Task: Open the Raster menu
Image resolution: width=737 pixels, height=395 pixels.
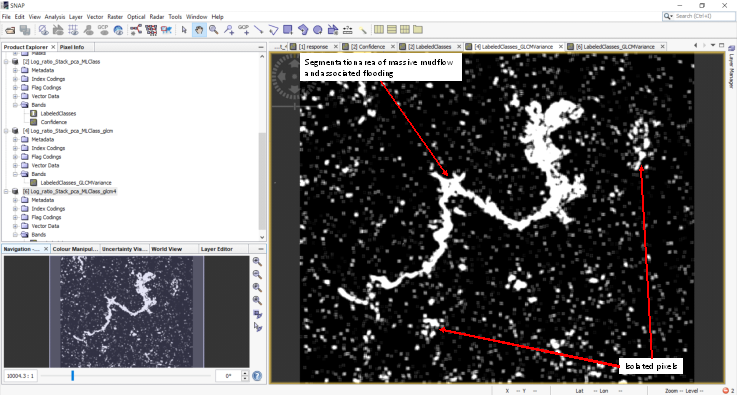Action: point(115,16)
